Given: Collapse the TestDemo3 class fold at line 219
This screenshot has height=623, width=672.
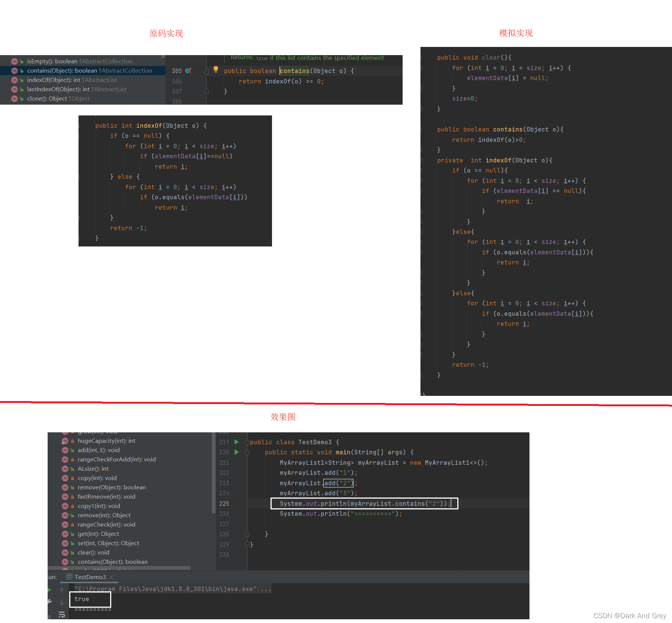Looking at the screenshot, I should 247,442.
